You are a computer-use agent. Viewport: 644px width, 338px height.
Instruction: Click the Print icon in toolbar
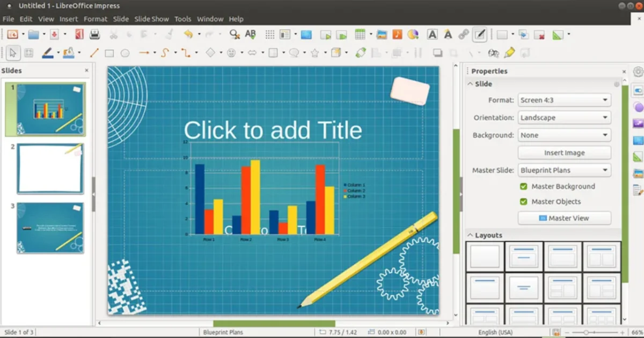(95, 35)
